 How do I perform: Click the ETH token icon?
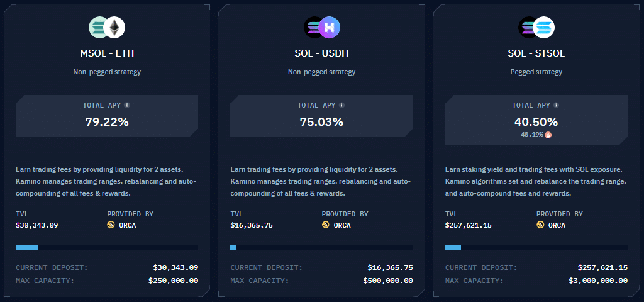coord(114,28)
